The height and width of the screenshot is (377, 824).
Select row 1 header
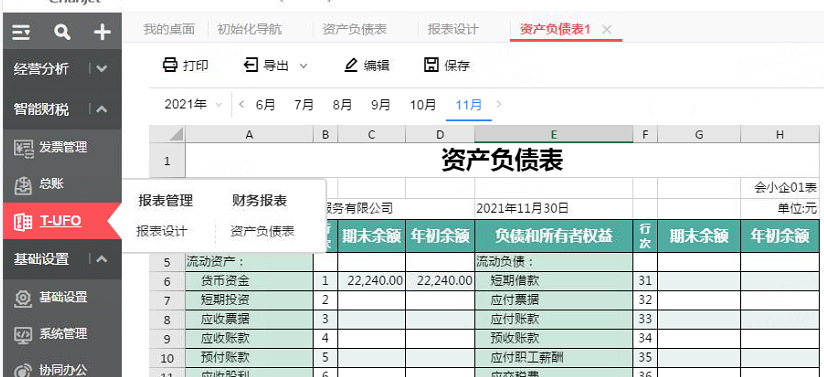167,161
